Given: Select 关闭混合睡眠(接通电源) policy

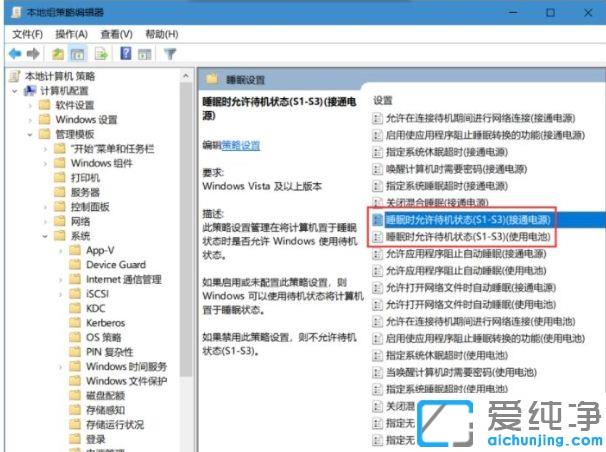Looking at the screenshot, I should click(x=437, y=202).
